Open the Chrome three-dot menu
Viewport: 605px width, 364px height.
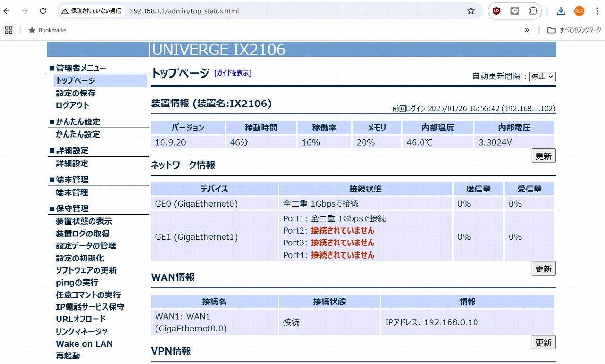597,11
